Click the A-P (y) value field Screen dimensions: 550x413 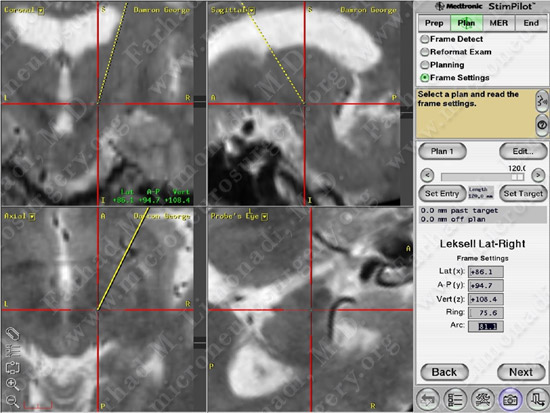coord(486,285)
